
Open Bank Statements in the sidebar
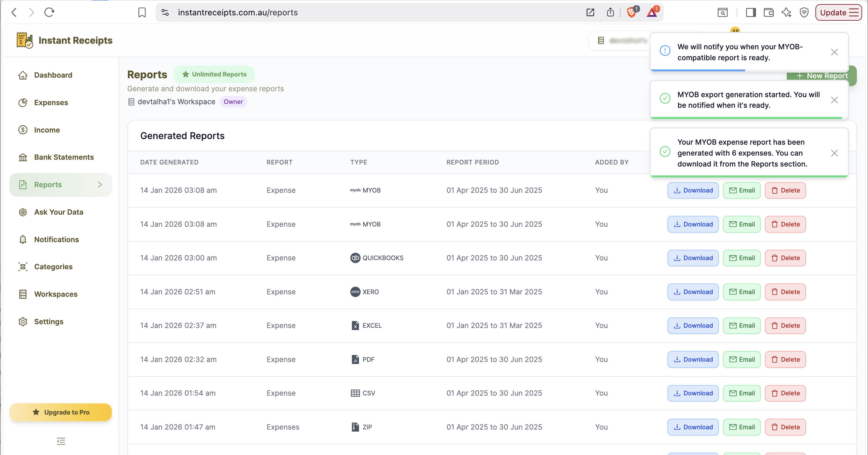click(x=61, y=157)
